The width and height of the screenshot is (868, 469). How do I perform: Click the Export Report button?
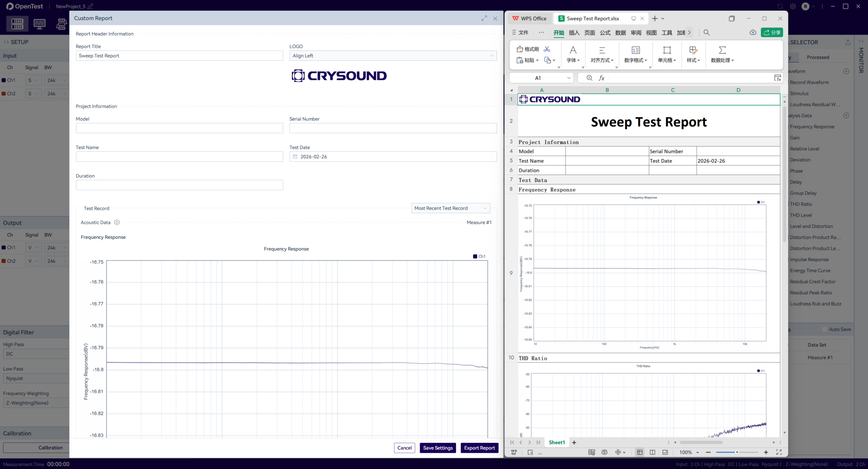[x=479, y=448]
